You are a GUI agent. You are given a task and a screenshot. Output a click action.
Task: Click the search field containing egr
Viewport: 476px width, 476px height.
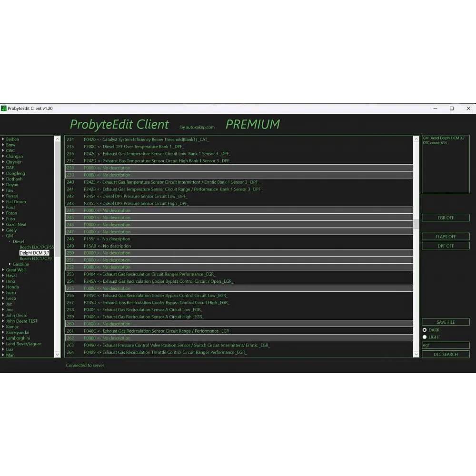[446, 345]
